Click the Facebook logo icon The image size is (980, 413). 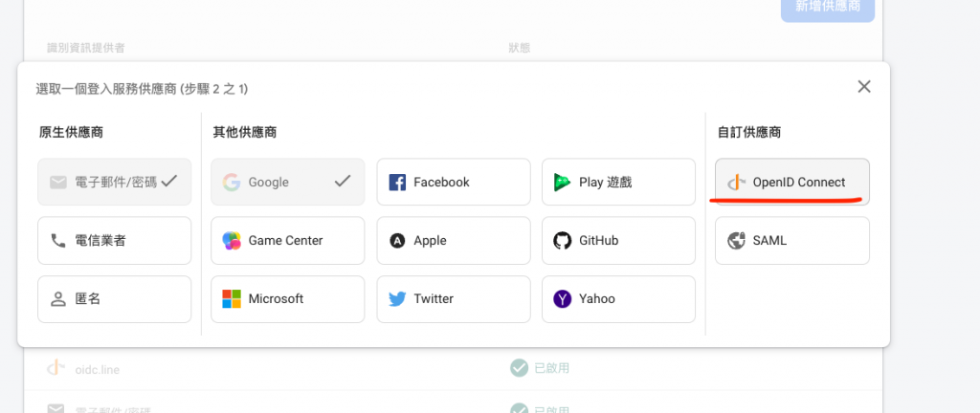tap(397, 183)
